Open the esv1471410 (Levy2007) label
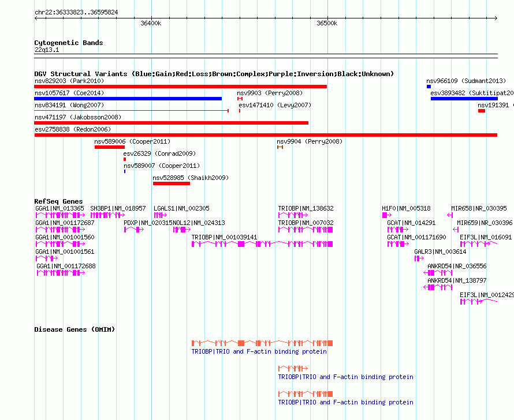 (275, 105)
